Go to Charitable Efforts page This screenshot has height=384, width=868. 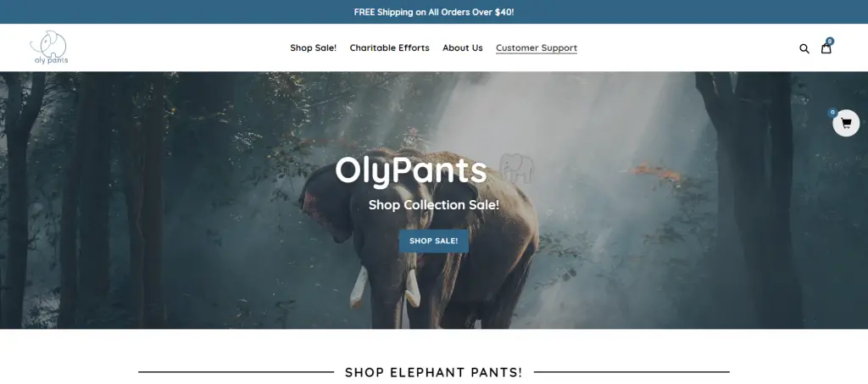point(389,47)
